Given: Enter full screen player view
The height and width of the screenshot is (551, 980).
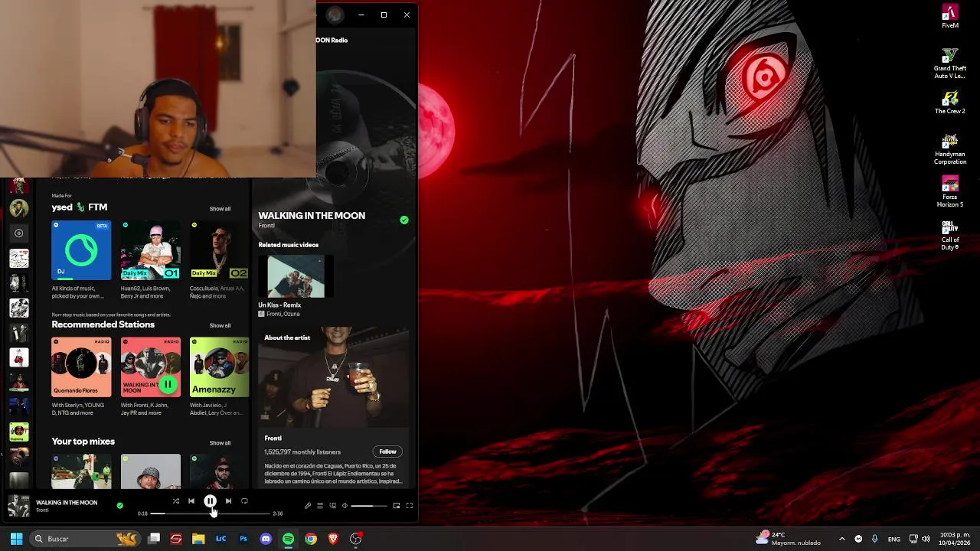Looking at the screenshot, I should 410,505.
